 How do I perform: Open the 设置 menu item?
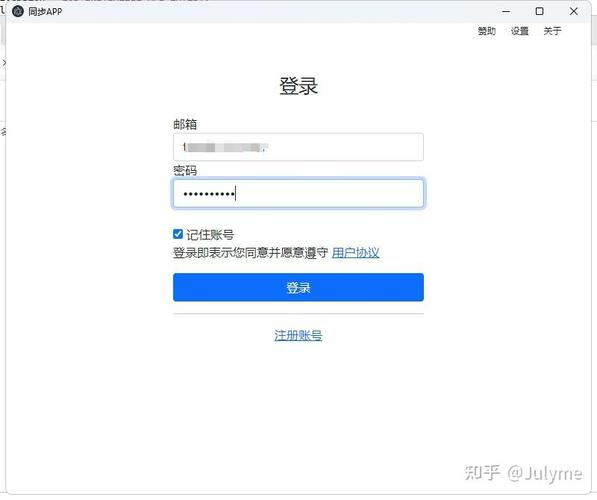(520, 31)
